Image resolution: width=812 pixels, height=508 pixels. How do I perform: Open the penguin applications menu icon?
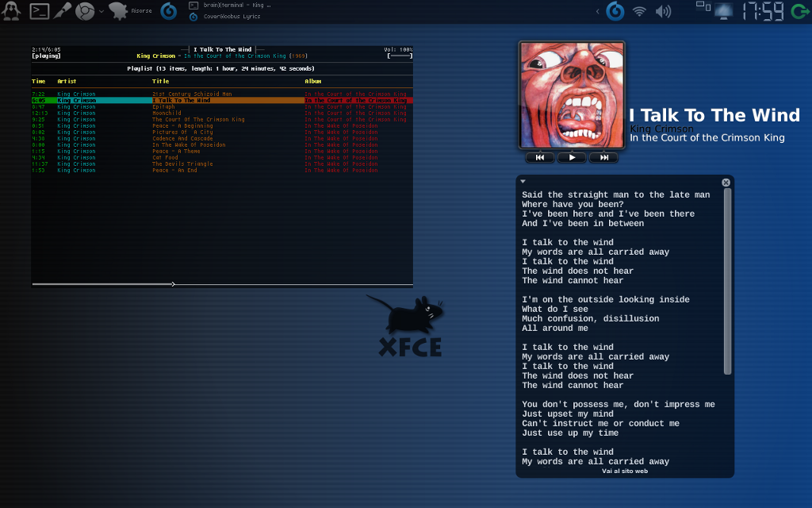[x=11, y=11]
